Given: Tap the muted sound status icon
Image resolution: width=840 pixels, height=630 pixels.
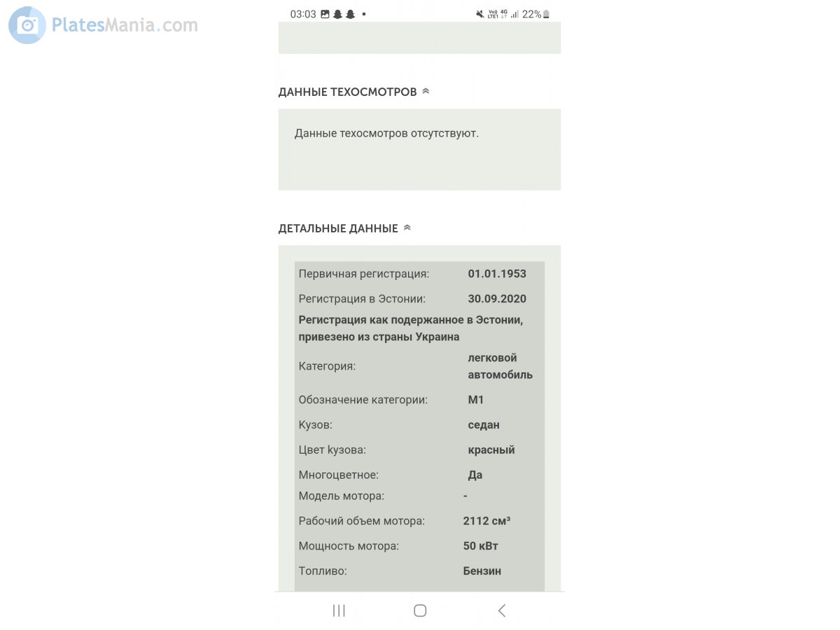Looking at the screenshot, I should click(479, 14).
